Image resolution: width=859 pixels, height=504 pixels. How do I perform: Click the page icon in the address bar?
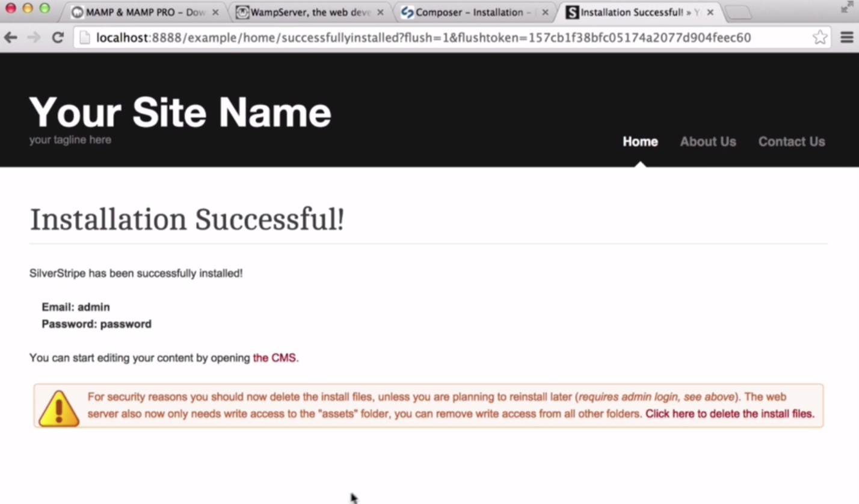pyautogui.click(x=85, y=38)
